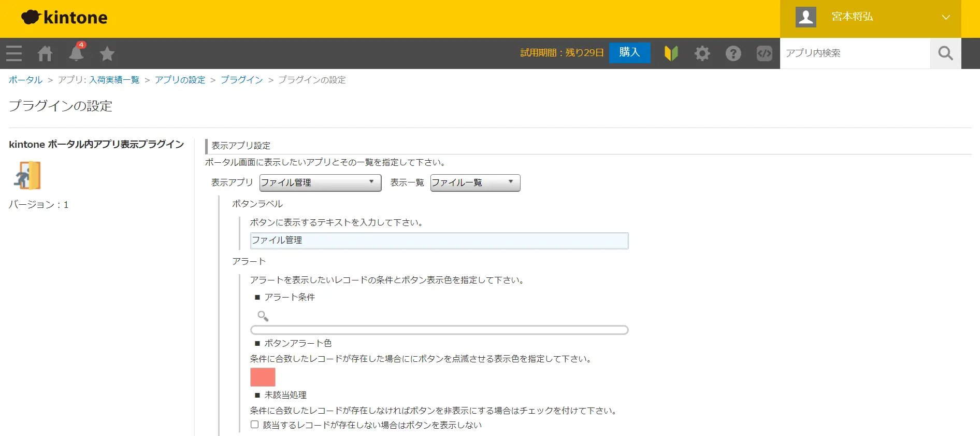Click the アプリ内検索 search field
This screenshot has width=980, height=436.
tap(855, 53)
